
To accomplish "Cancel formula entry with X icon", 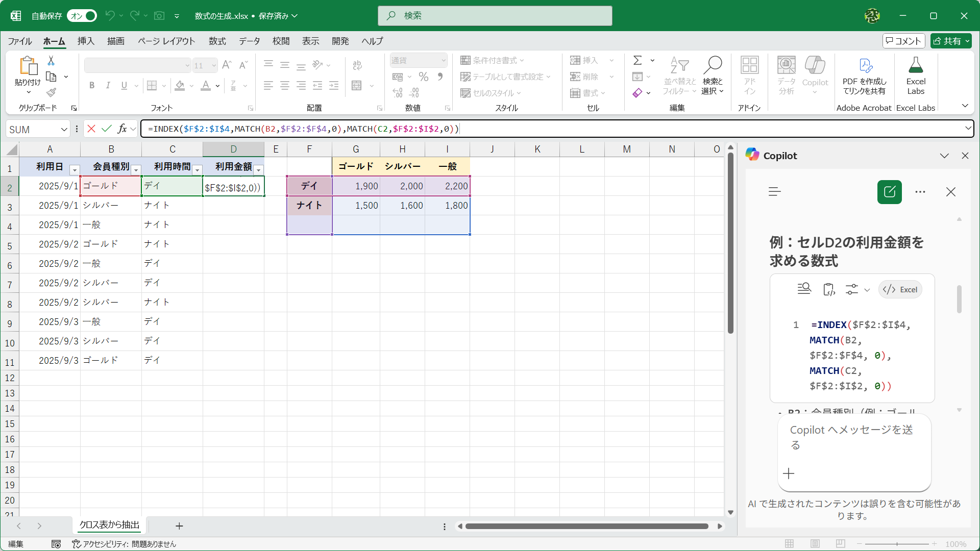I will click(91, 129).
